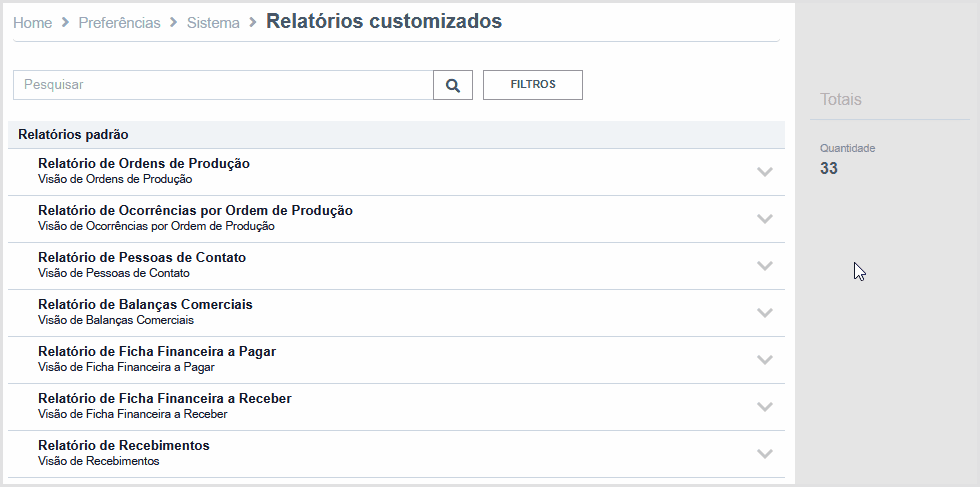
Task: Navigate to Sistema breadcrumb link
Action: click(213, 23)
